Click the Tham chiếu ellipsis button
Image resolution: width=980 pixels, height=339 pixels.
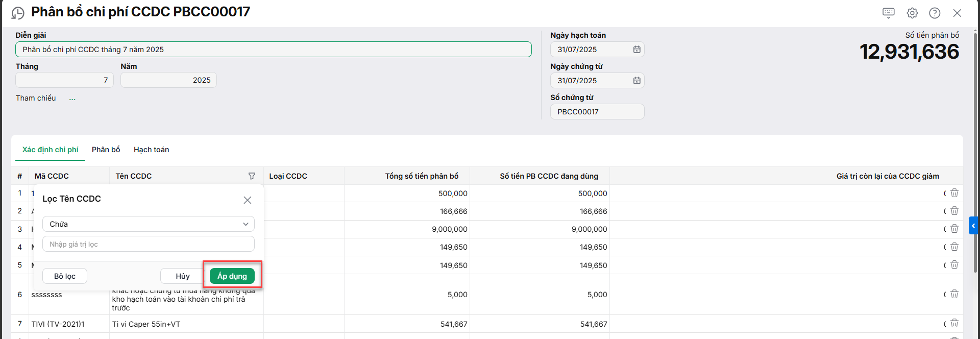72,99
